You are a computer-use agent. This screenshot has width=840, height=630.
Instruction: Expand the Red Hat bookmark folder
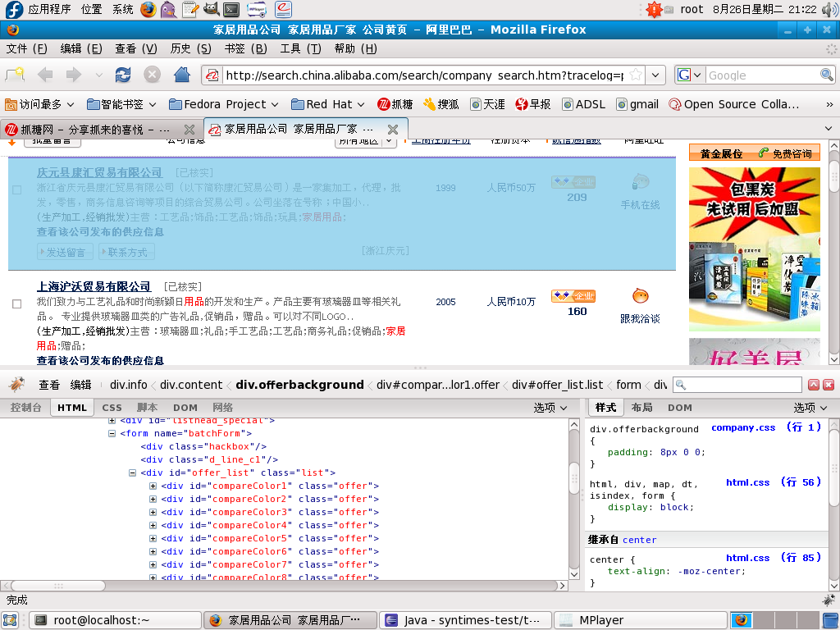(328, 104)
